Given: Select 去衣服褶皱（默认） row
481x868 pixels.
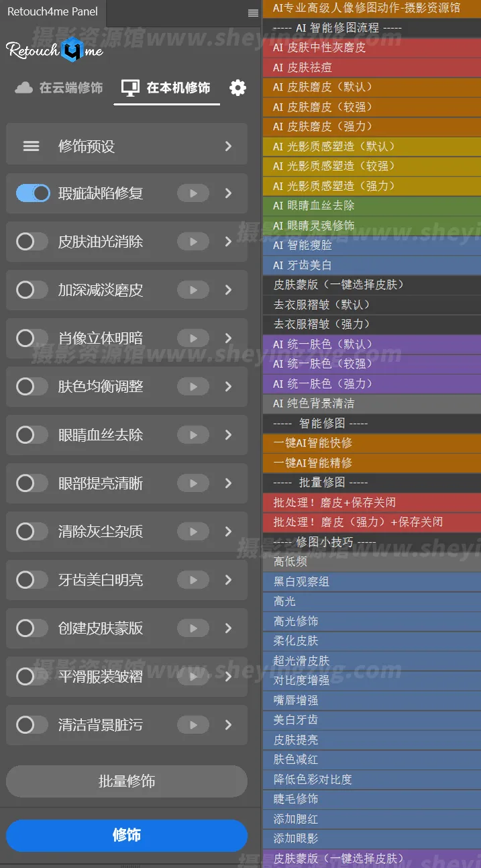Looking at the screenshot, I should pos(372,305).
